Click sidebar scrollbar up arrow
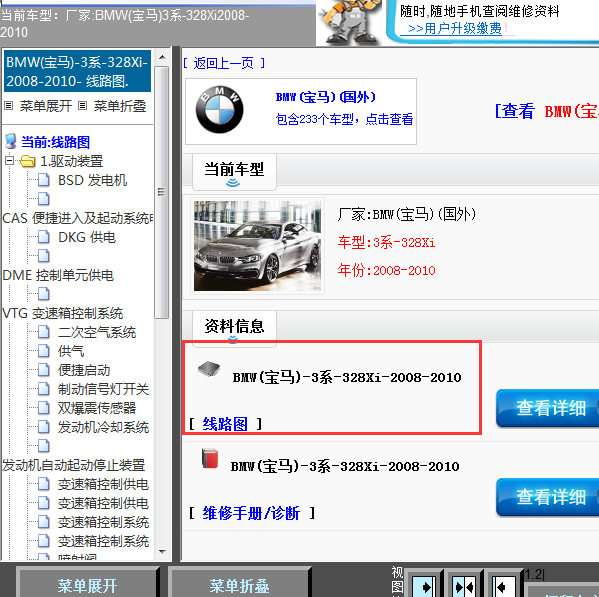Screen dimensions: 599x597 pos(162,57)
